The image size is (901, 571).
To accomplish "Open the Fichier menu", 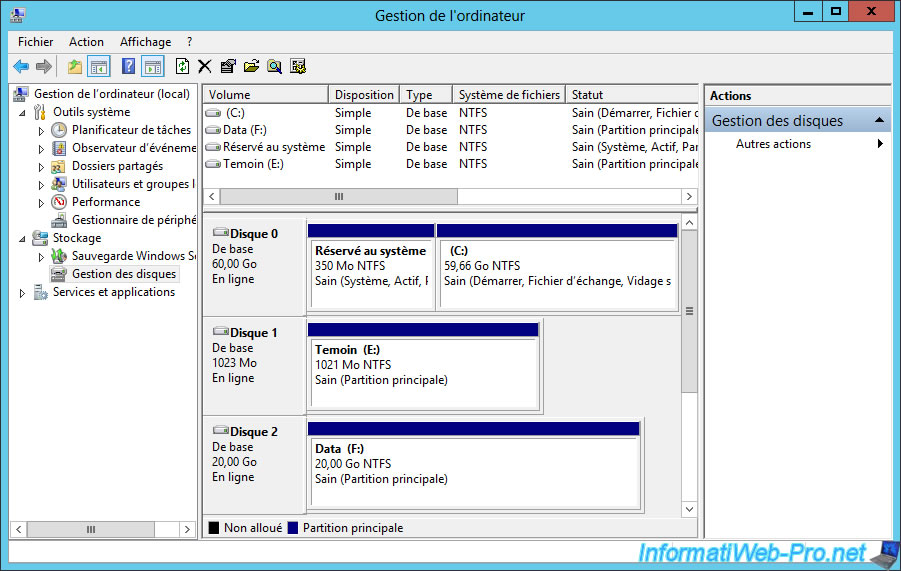I will [35, 42].
